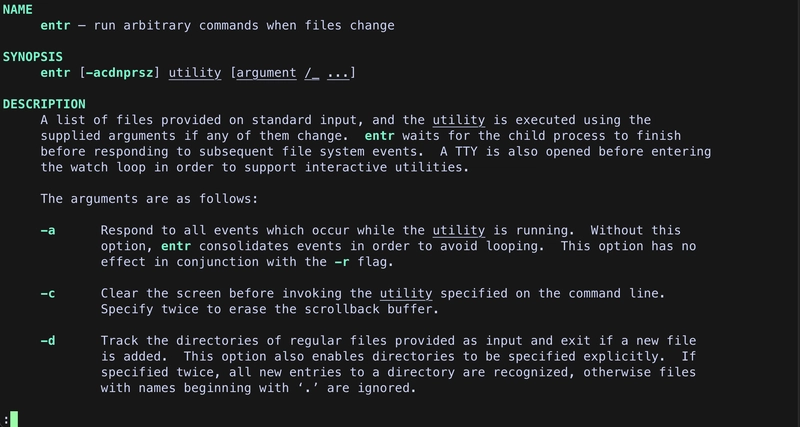Click the pager prompt cursor at bottom
The image size is (800, 427).
point(14,419)
